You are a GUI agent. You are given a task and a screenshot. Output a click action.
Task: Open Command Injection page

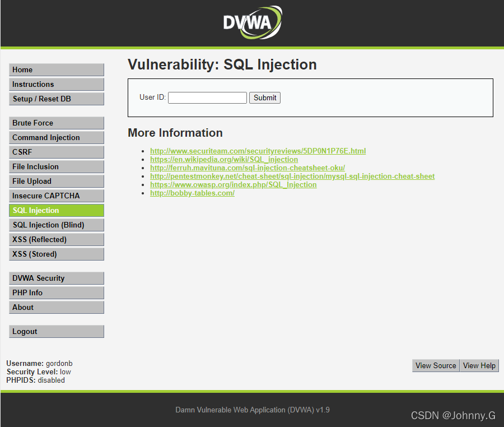pos(57,138)
